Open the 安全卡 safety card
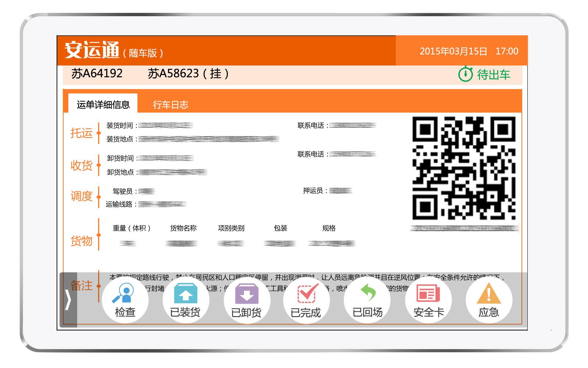The height and width of the screenshot is (368, 588). click(x=429, y=300)
